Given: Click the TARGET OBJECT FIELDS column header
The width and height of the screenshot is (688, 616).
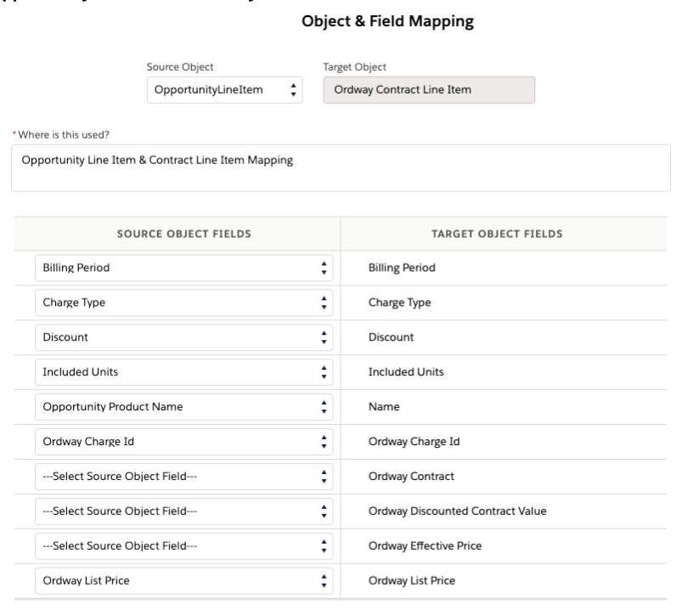Looking at the screenshot, I should pos(497,234).
